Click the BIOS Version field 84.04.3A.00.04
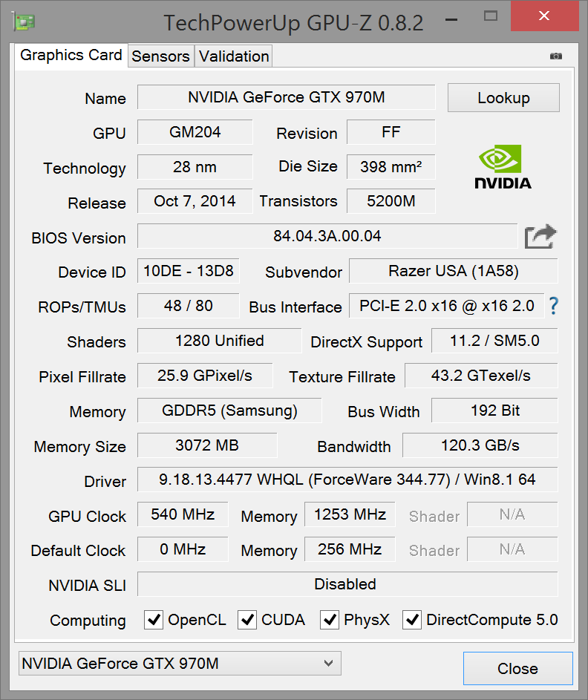 pos(327,236)
